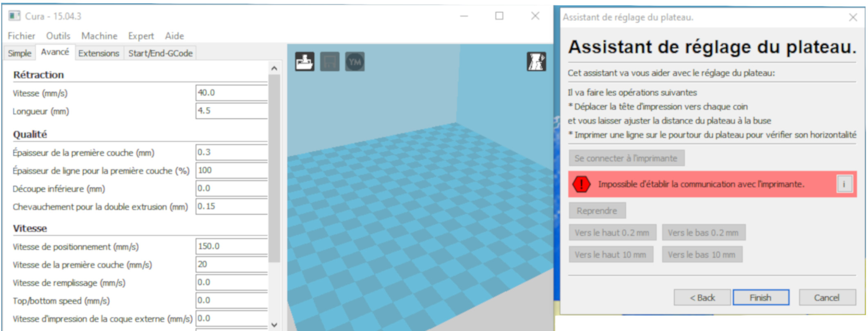This screenshot has width=868, height=331.
Task: Click the 'Cet assistant va vous aider' text
Action: 671,73
